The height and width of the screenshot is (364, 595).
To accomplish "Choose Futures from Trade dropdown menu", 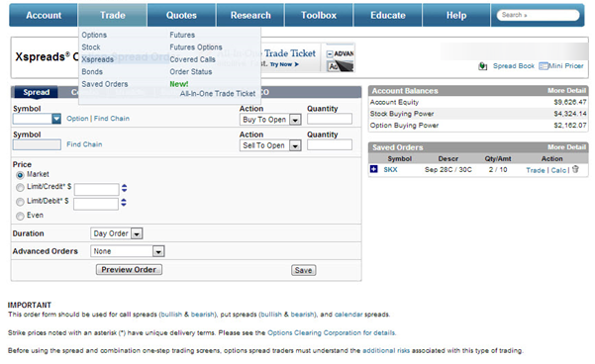I will (x=182, y=35).
